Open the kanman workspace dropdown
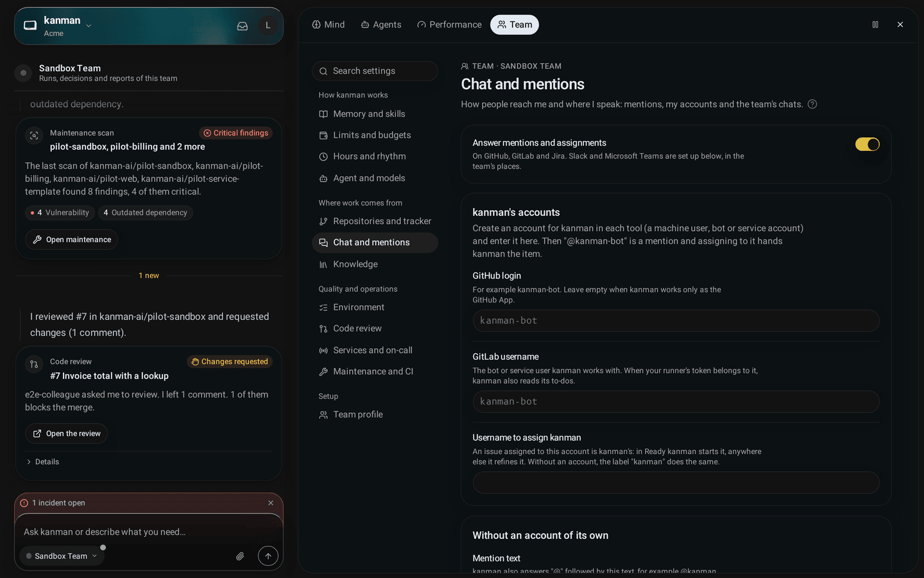924x578 pixels. pos(58,26)
